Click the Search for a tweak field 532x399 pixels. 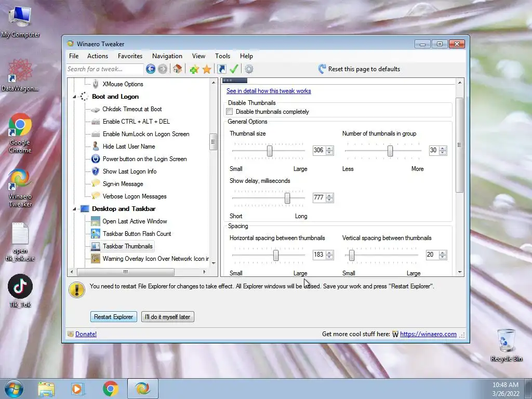tap(105, 69)
